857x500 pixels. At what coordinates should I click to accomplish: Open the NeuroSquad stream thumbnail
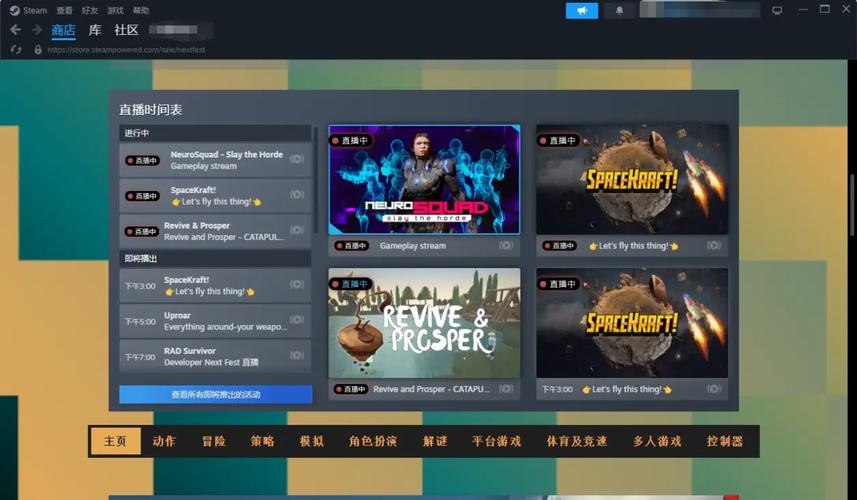tap(424, 180)
